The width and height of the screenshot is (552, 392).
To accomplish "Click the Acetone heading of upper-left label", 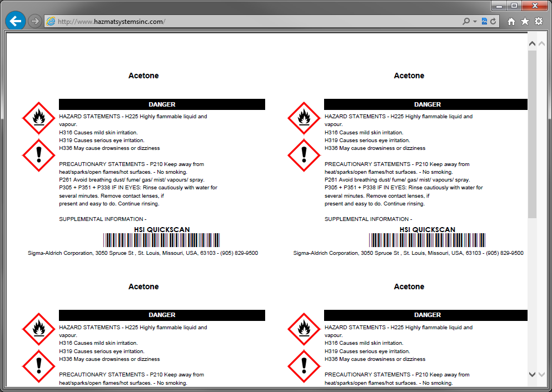I will pos(143,76).
